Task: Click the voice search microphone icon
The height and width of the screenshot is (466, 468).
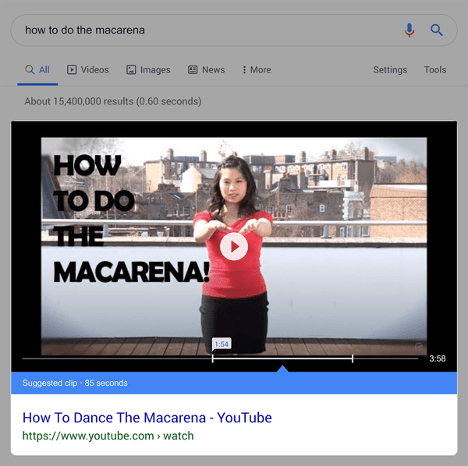Action: click(409, 30)
